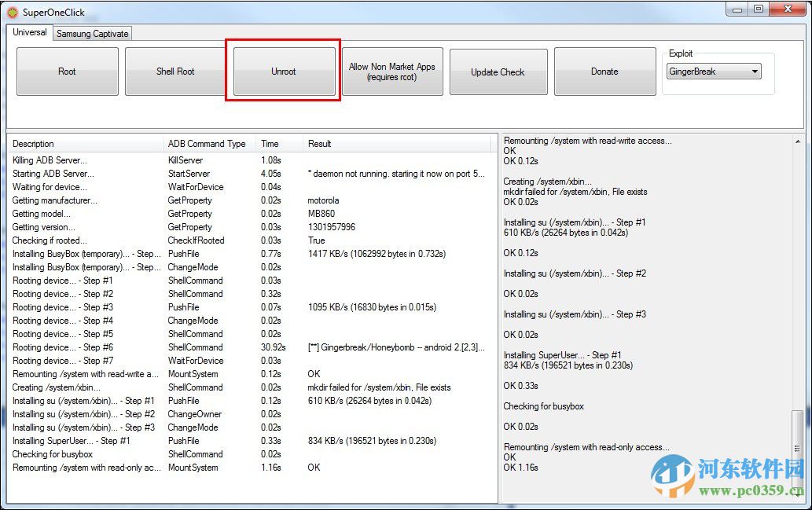
Task: Open the Exploit GingerBreak dropdown
Action: [714, 72]
